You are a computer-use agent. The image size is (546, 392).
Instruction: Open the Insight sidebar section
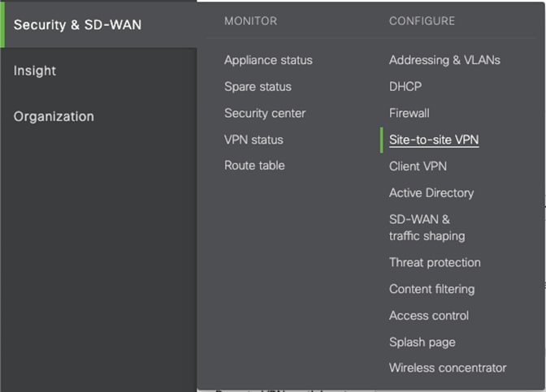click(34, 71)
